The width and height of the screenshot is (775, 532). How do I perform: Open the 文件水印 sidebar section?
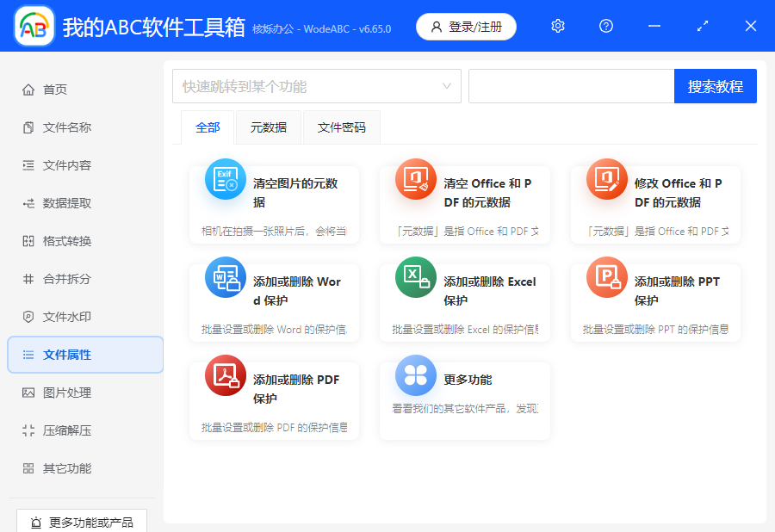click(x=85, y=317)
